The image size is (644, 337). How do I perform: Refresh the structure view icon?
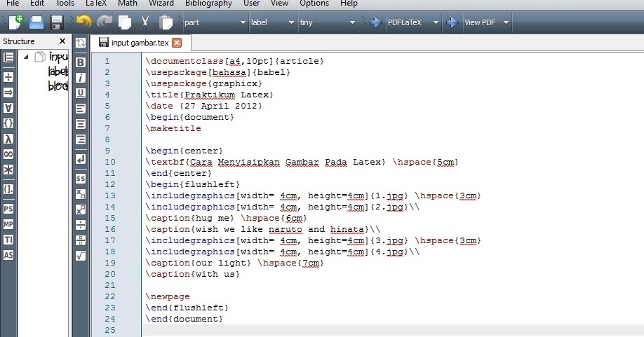click(x=81, y=43)
